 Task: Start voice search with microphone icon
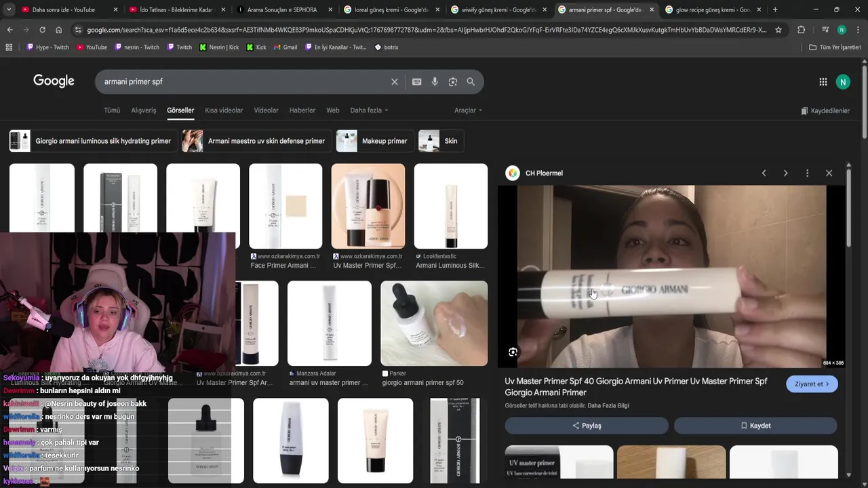point(435,82)
